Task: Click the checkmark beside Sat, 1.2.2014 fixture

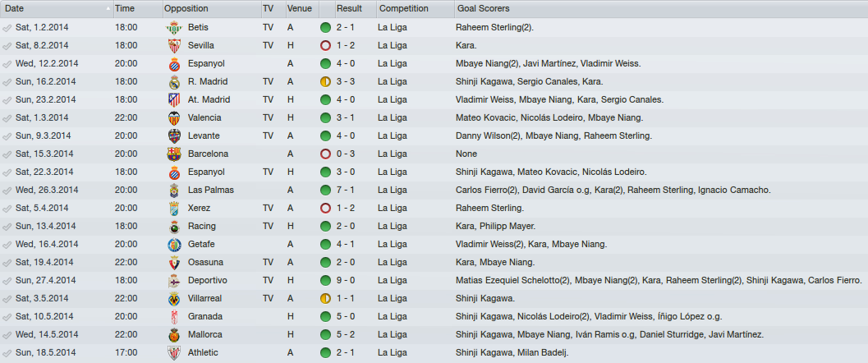Action: [7, 27]
